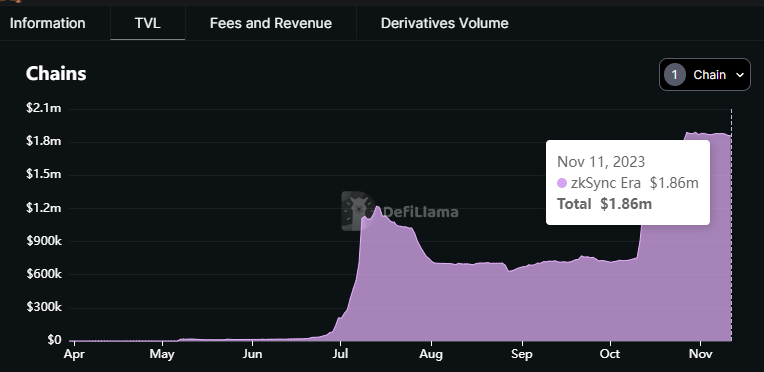Image resolution: width=764 pixels, height=372 pixels.
Task: Open the Chain selector dropdown
Action: coord(705,75)
